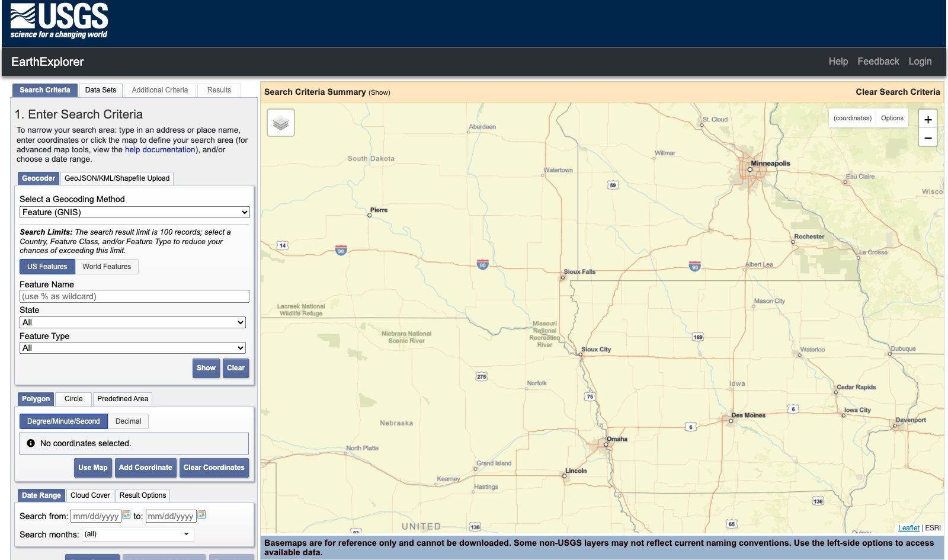Screen dimensions: 948x560
Task: Click the Show button
Action: point(206,368)
